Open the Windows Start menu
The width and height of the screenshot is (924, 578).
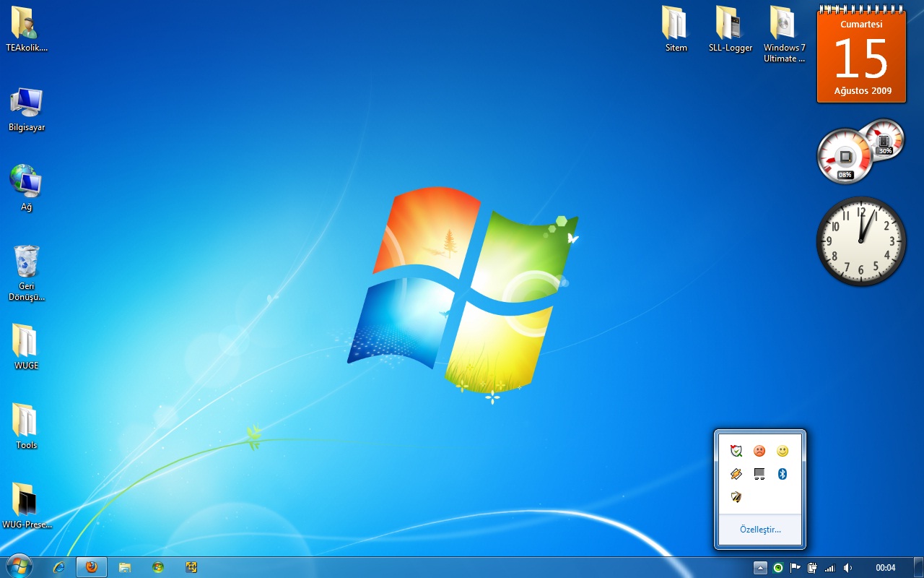(x=19, y=566)
